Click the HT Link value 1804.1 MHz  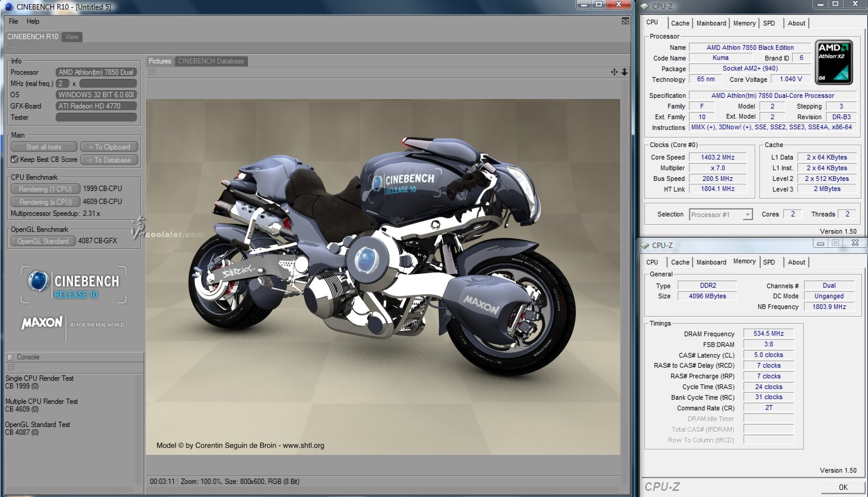717,189
